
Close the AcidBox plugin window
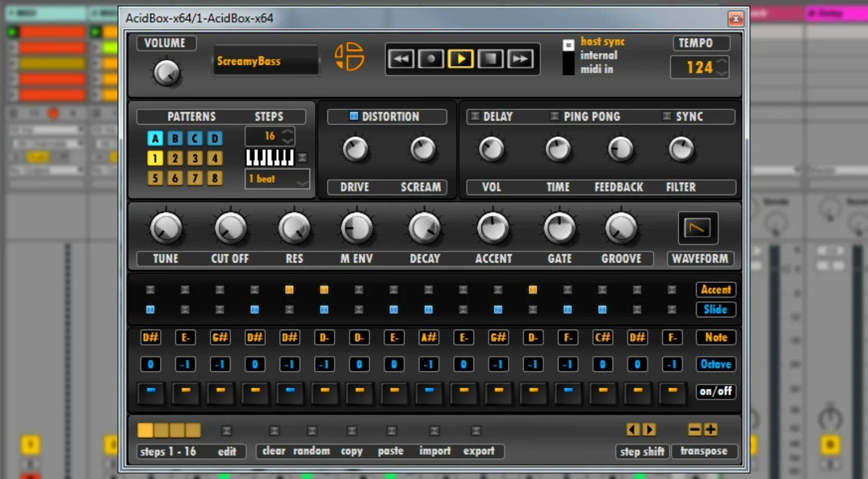tap(736, 19)
